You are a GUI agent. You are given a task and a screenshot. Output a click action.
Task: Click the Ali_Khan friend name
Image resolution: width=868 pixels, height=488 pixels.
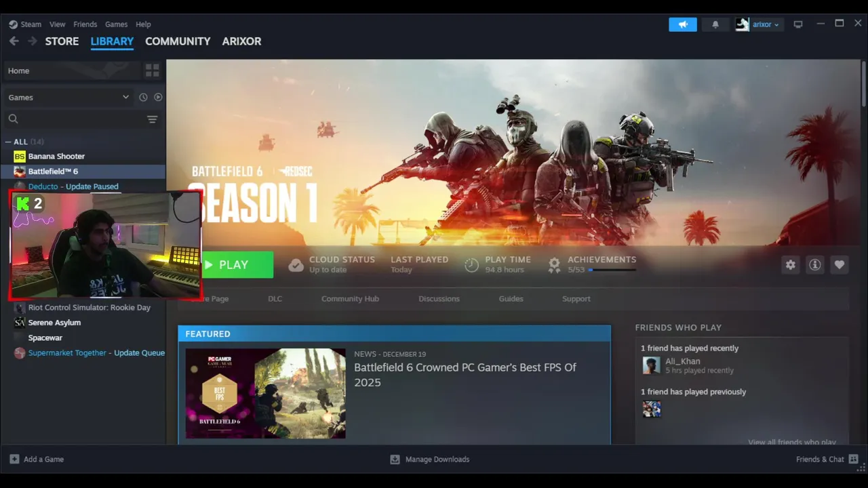click(682, 361)
